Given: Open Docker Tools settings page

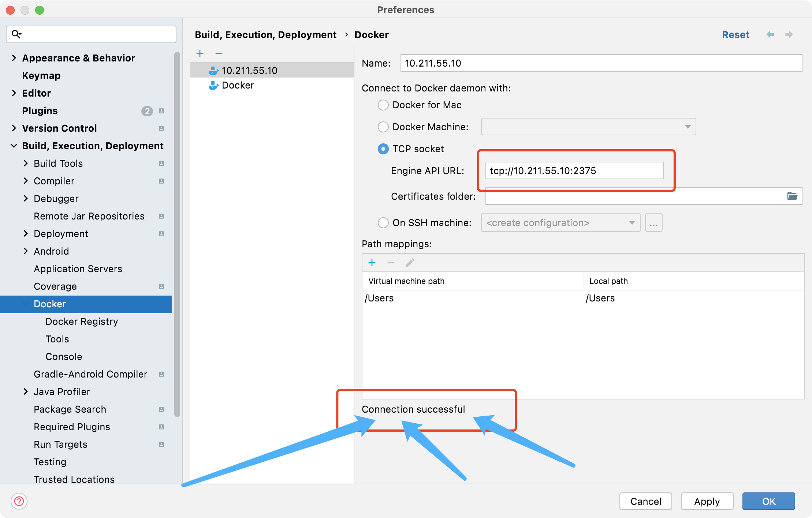Looking at the screenshot, I should point(57,339).
